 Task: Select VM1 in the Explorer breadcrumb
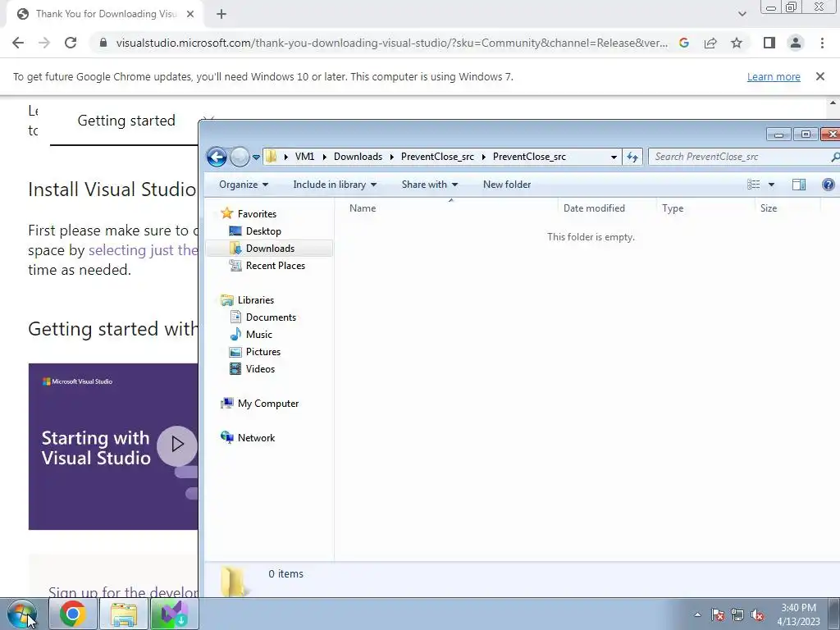(304, 157)
